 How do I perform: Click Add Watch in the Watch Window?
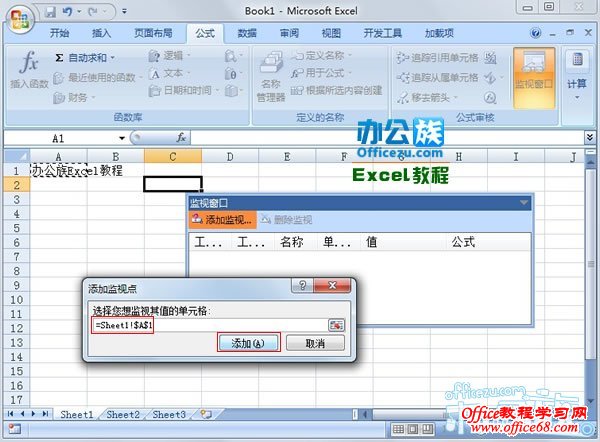click(x=223, y=220)
